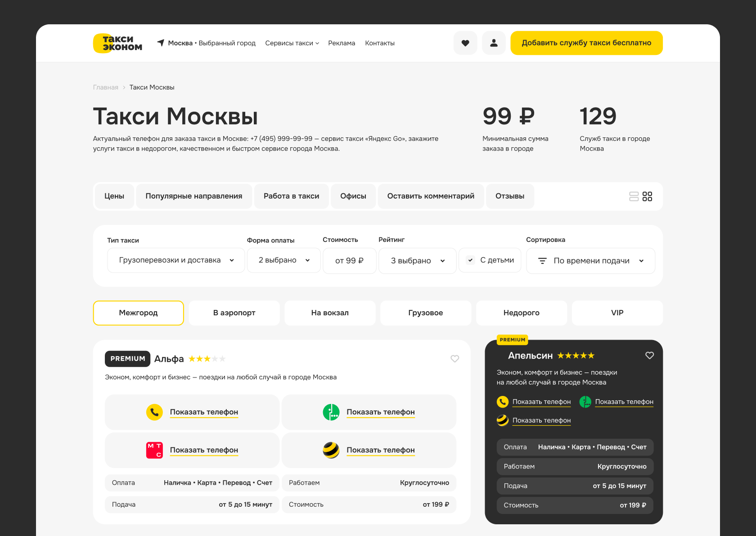This screenshot has height=536, width=756.
Task: Click the Апельсин five-star rating
Action: point(576,356)
